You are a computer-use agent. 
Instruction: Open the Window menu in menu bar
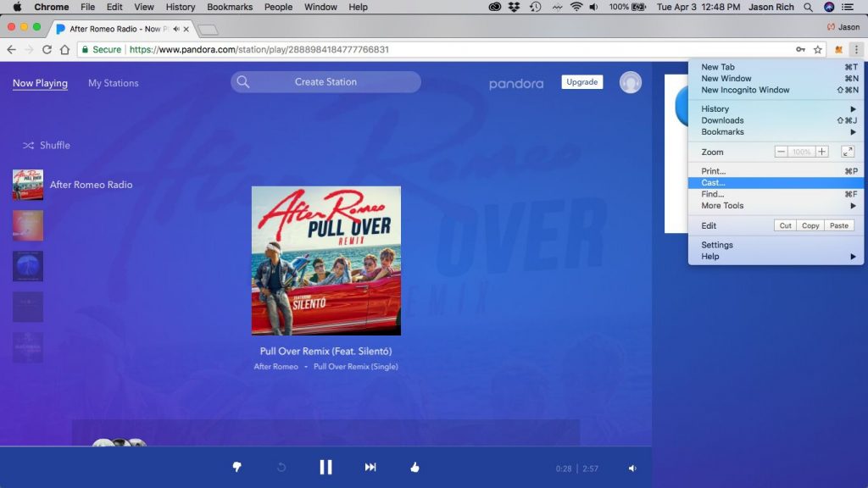320,7
